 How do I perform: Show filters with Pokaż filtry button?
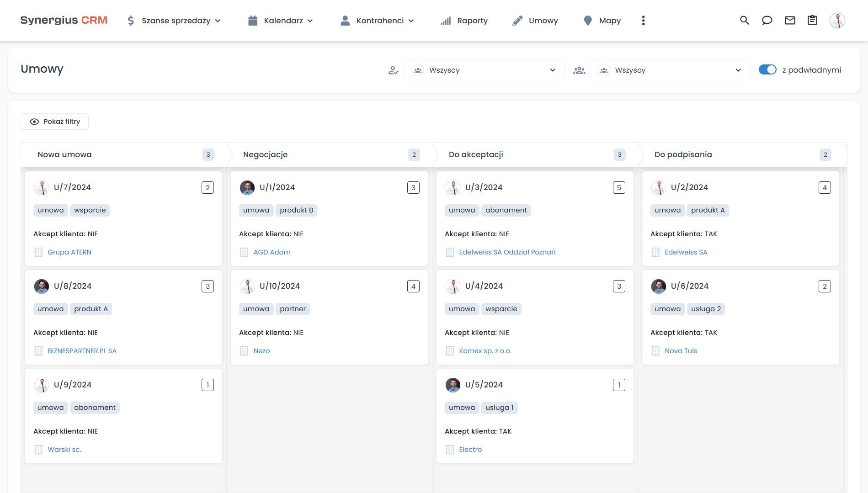click(x=54, y=122)
